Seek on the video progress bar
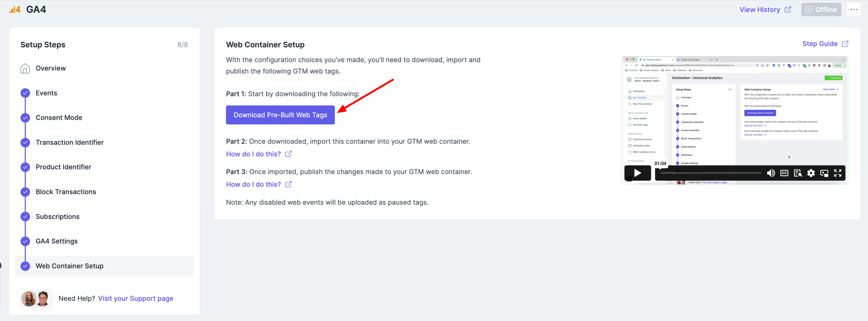The width and height of the screenshot is (868, 321). click(710, 173)
